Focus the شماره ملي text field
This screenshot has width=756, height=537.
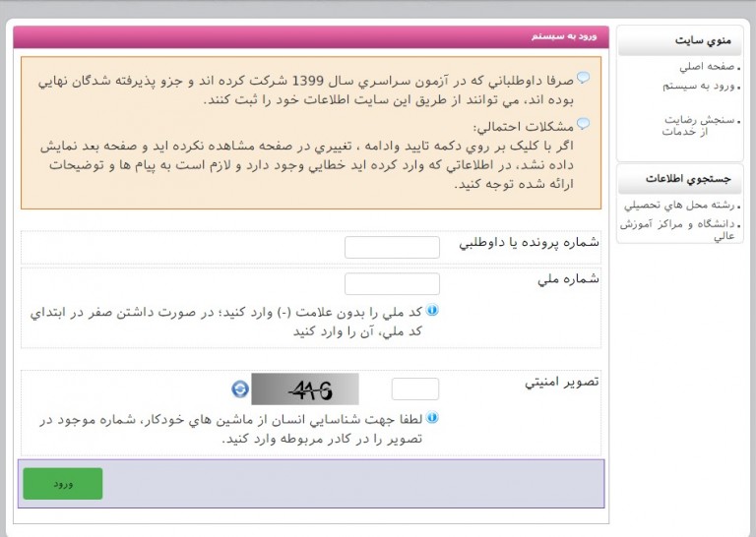pyautogui.click(x=392, y=284)
